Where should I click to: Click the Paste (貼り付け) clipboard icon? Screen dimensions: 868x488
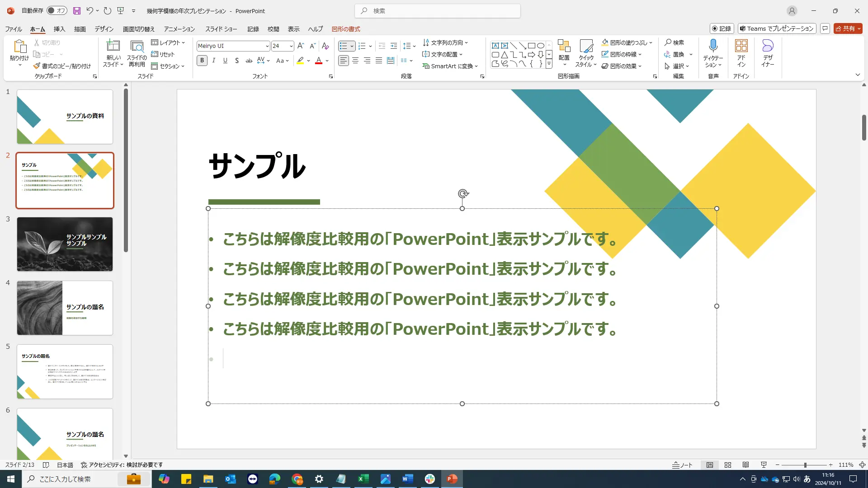click(19, 46)
